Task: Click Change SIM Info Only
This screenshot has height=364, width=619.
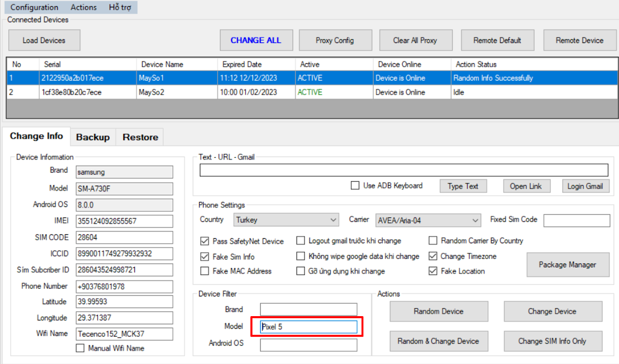Action: pyautogui.click(x=552, y=341)
